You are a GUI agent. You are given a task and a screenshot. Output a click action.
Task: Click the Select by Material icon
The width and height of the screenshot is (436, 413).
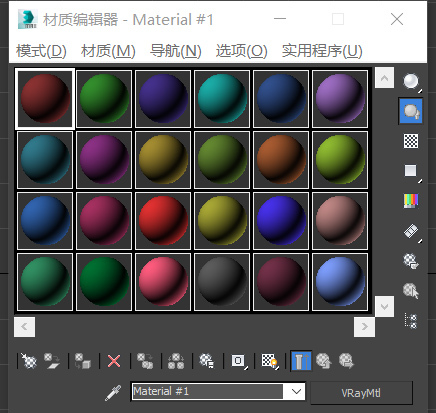click(411, 291)
